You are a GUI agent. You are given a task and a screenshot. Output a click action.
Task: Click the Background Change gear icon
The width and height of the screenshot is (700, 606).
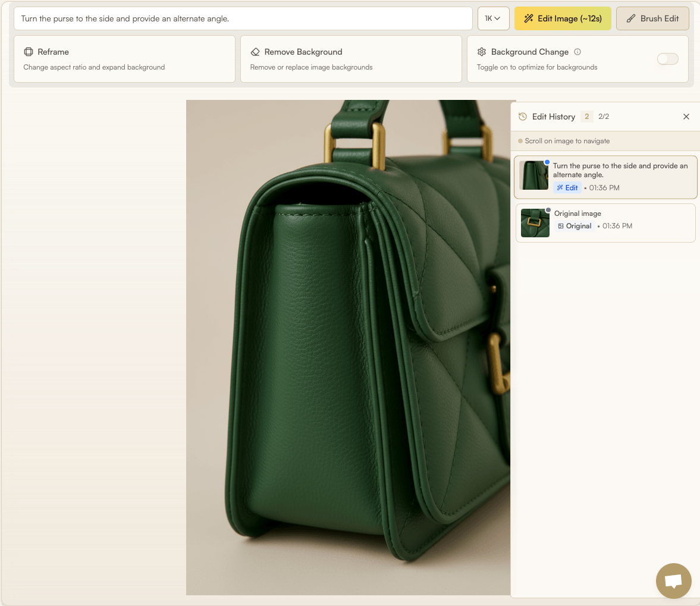coord(482,52)
